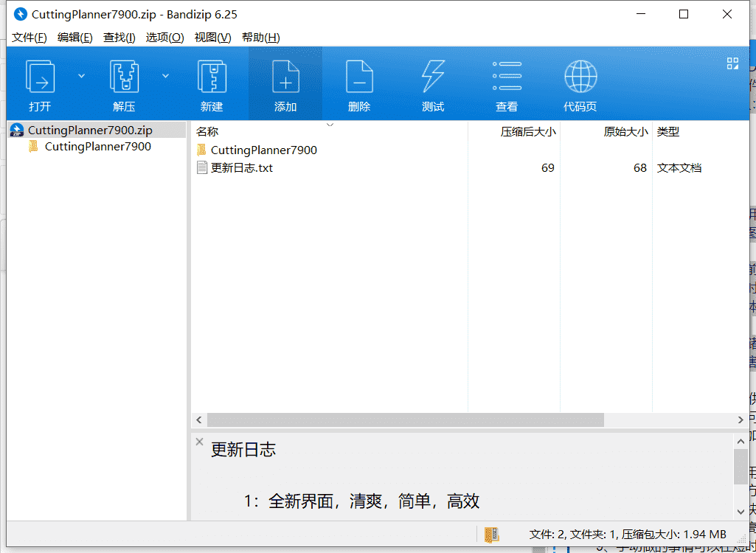Click the original size value 68
The width and height of the screenshot is (756, 553).
pos(639,168)
